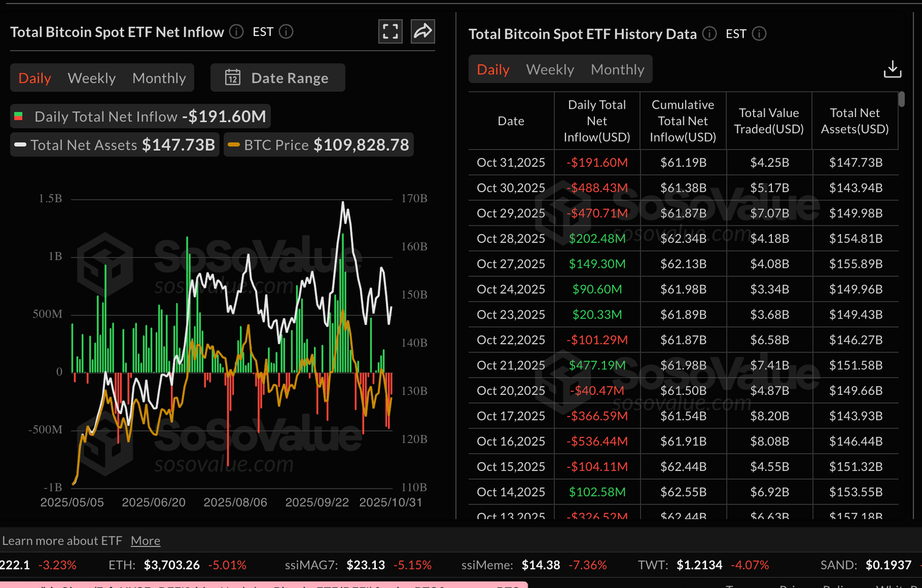
Task: Switch chart to Weekly view
Action: tap(91, 78)
